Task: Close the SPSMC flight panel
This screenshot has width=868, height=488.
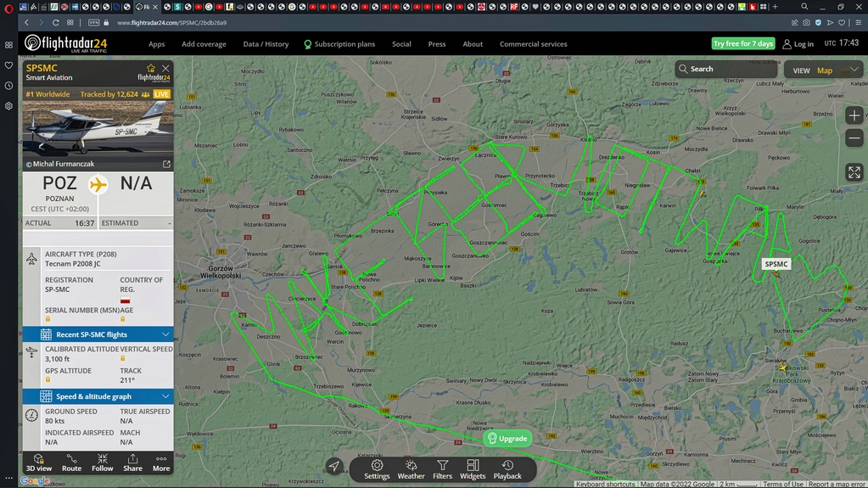Action: [x=165, y=68]
